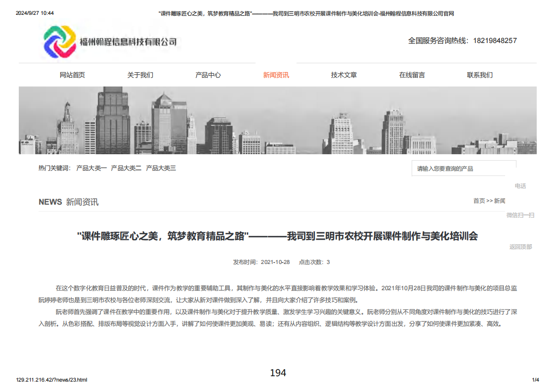Click the hotline number 18219848257
Viewport: 555px width, 392px height.
pyautogui.click(x=495, y=41)
